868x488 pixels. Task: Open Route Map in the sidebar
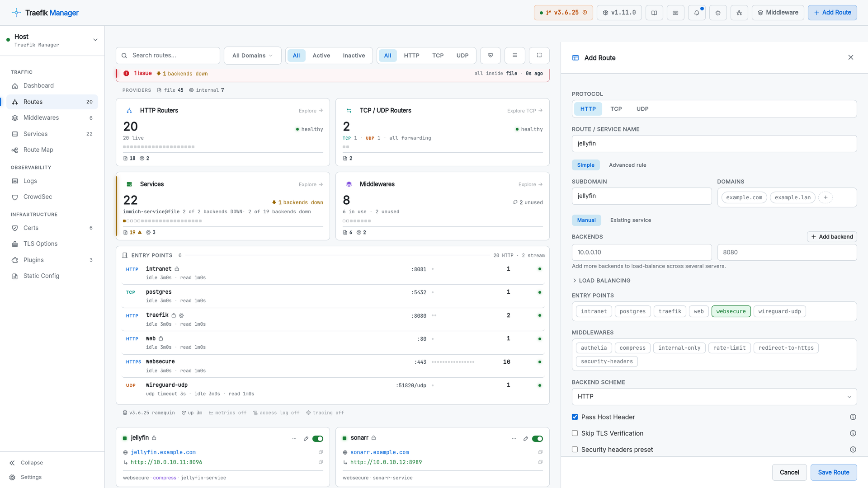pos(52,150)
